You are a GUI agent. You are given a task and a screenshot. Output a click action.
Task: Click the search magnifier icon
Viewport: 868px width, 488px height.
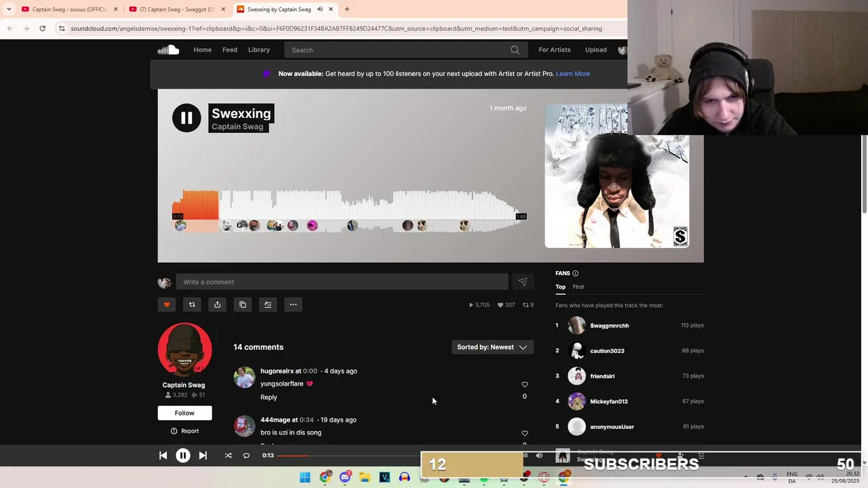pyautogui.click(x=515, y=50)
